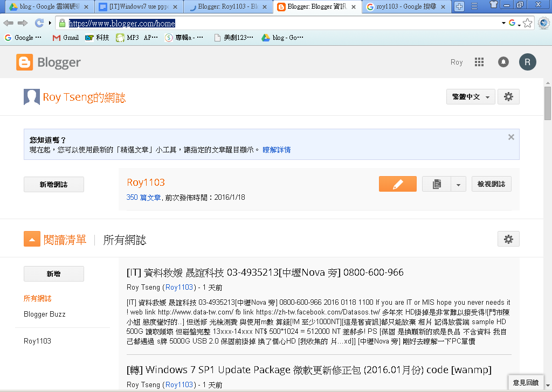552x392 pixels.
Task: Click the Roy name in header
Action: tap(457, 62)
